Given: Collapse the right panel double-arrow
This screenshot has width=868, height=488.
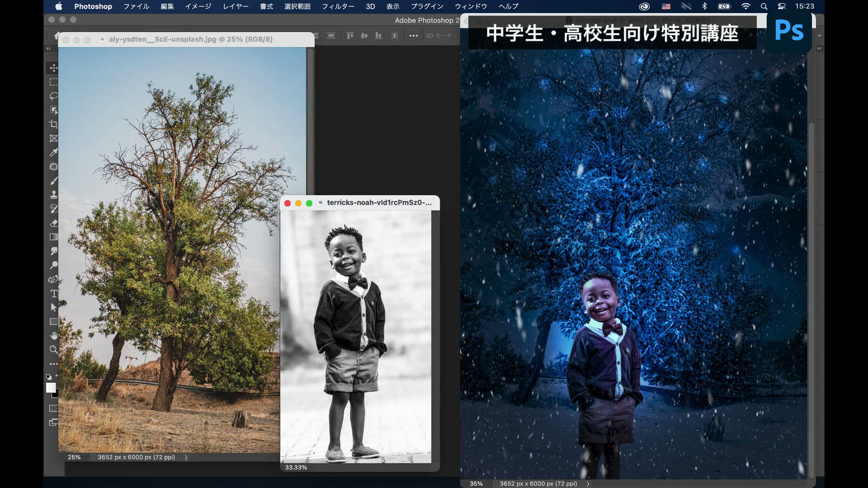Looking at the screenshot, I should coord(819,48).
